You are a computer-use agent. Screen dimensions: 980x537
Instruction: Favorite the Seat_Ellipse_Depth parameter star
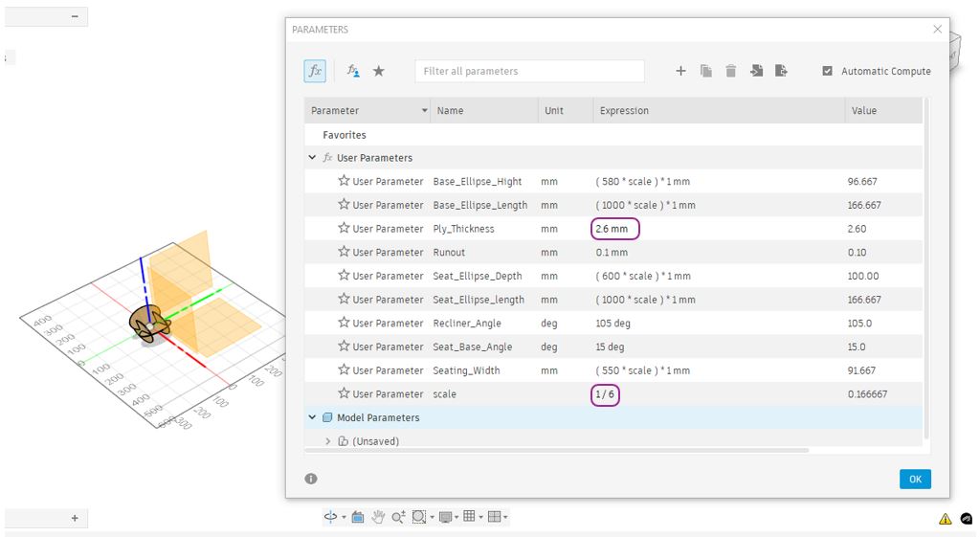(x=344, y=275)
